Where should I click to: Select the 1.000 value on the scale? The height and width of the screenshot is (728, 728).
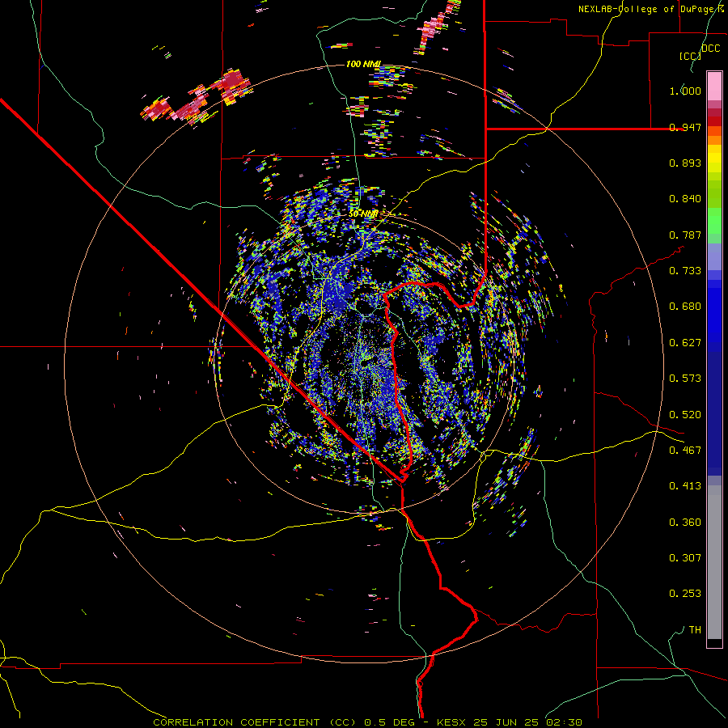(685, 91)
